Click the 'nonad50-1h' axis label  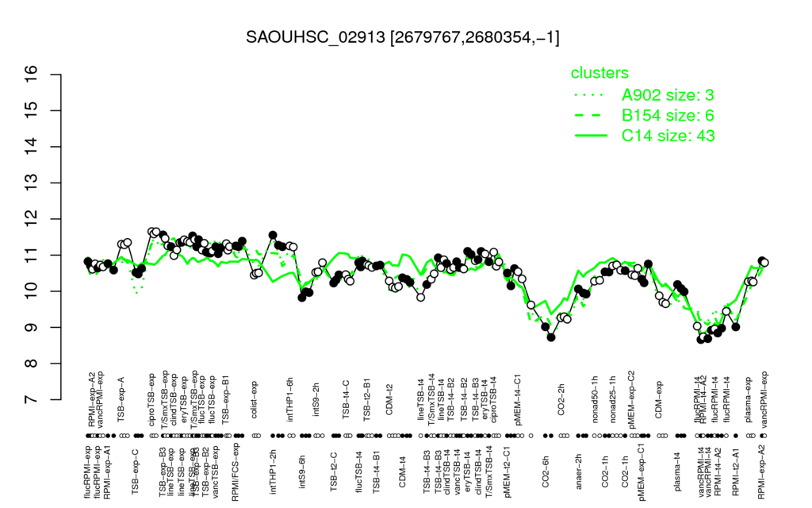pyautogui.click(x=596, y=401)
